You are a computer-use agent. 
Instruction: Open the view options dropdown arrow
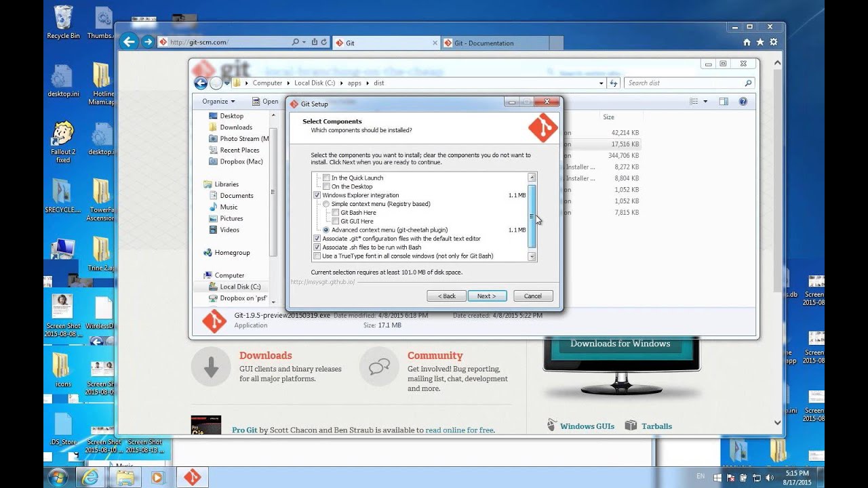click(705, 102)
